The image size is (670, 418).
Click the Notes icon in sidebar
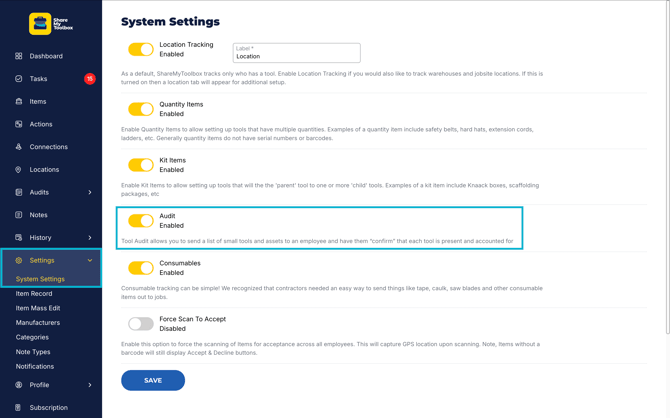click(18, 215)
